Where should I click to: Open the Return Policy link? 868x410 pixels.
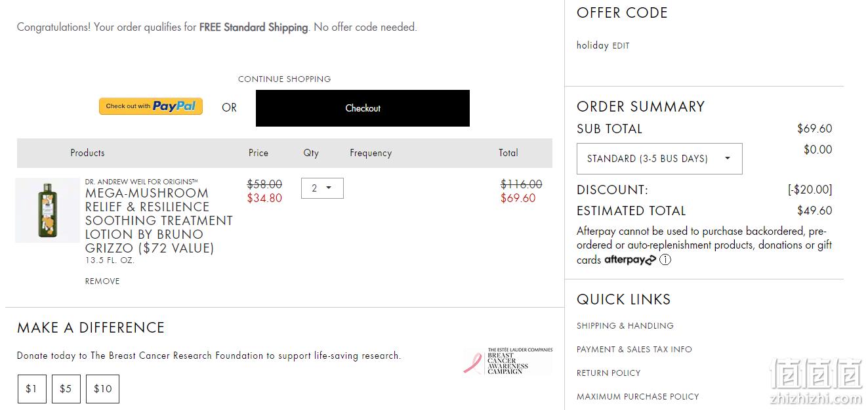tap(608, 373)
